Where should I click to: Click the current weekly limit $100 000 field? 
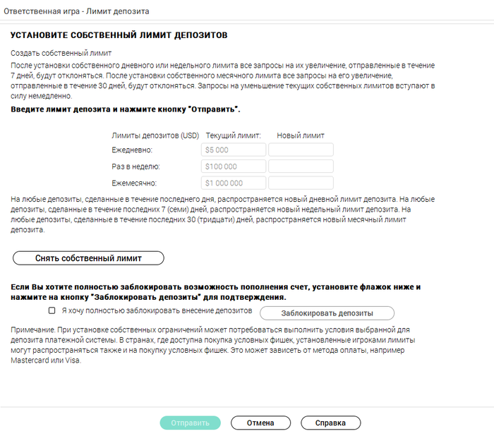(233, 167)
